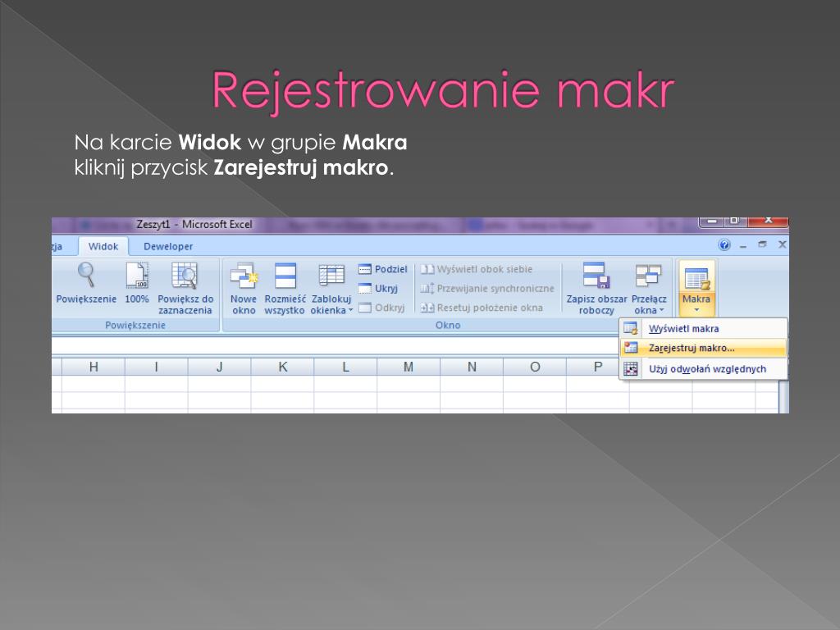Image resolution: width=840 pixels, height=630 pixels.
Task: Select column I header
Action: click(157, 367)
